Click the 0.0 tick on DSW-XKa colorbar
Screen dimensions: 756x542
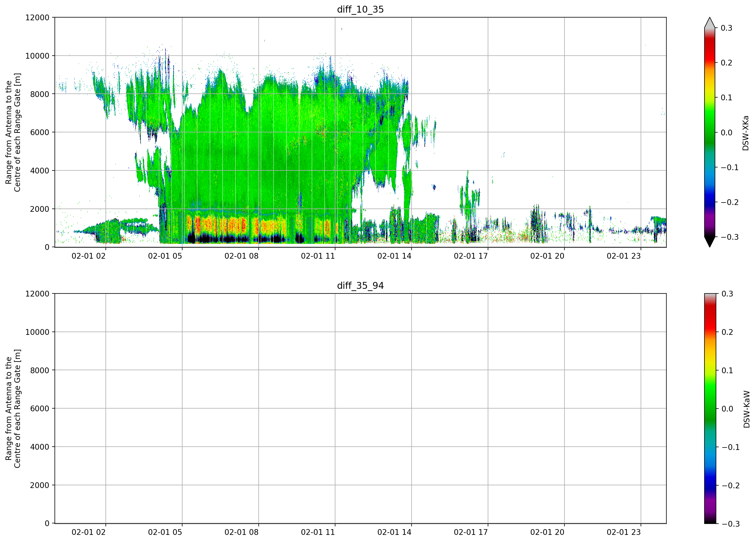pos(727,133)
